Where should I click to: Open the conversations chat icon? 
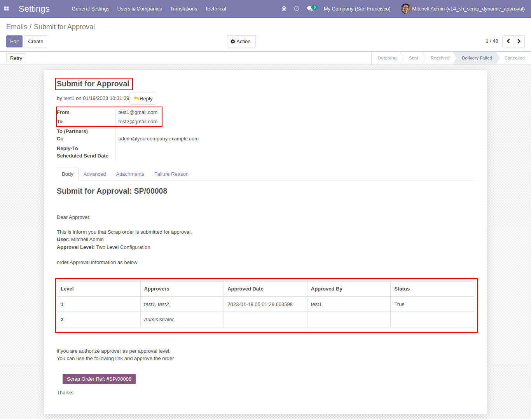(311, 9)
